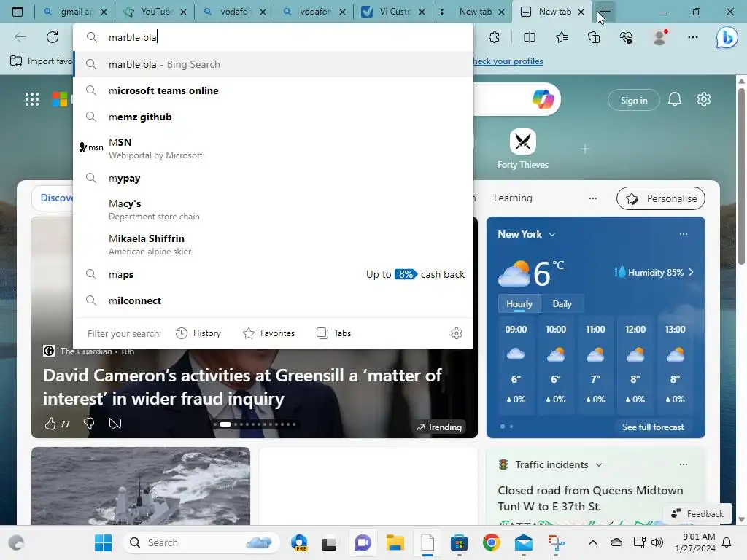Open File Explorer from taskbar
747x560 pixels.
tap(395, 542)
